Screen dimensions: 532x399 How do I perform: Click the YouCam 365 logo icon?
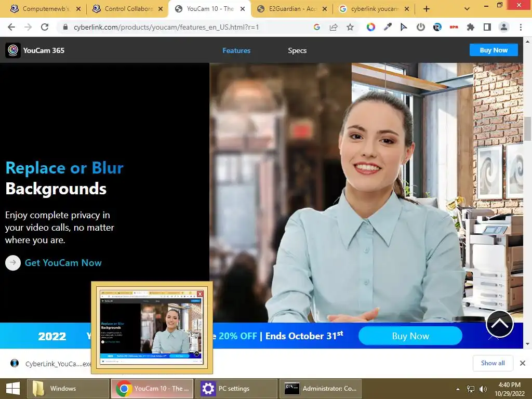pos(13,50)
